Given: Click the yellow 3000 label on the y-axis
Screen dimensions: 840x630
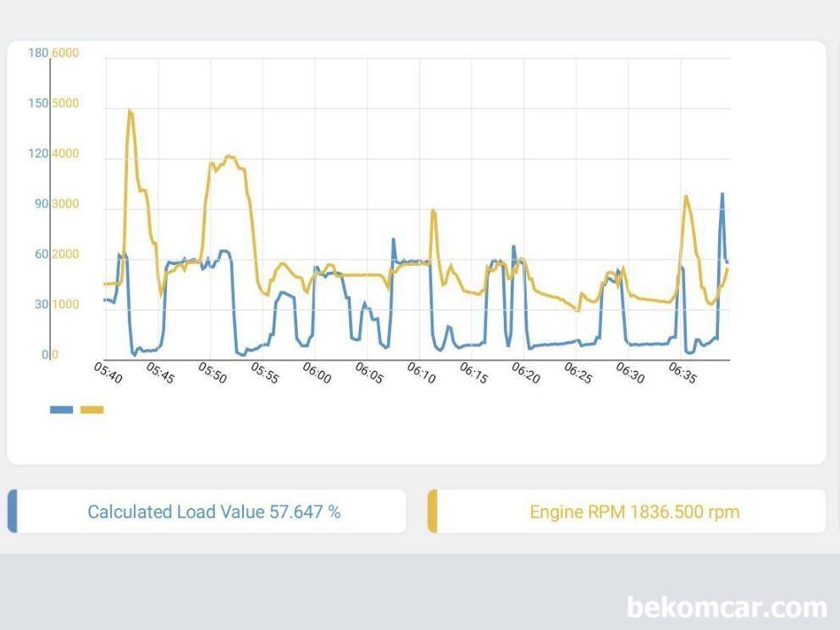Looking at the screenshot, I should (65, 204).
